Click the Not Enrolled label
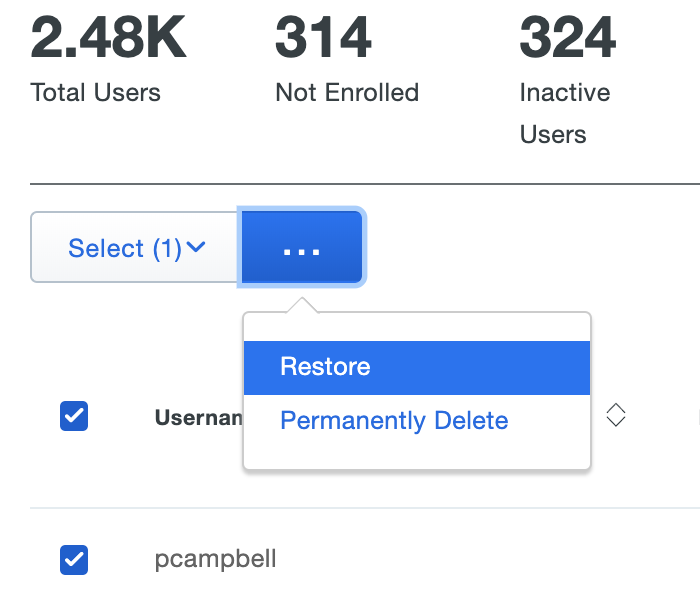This screenshot has height=598, width=700. pos(347,93)
